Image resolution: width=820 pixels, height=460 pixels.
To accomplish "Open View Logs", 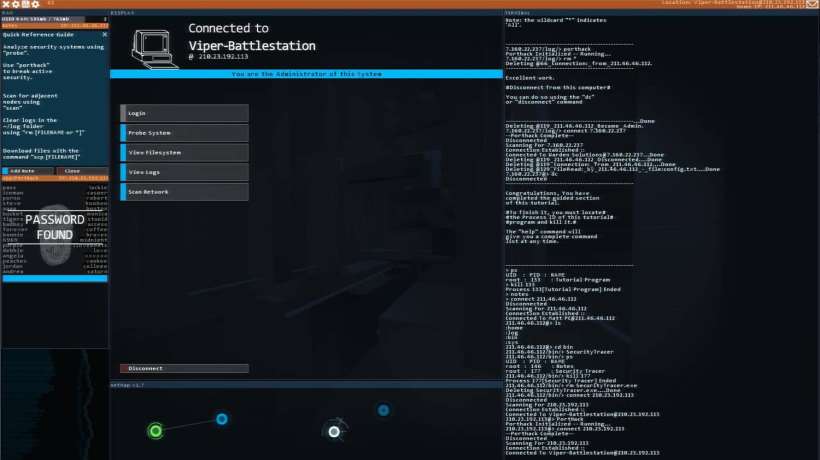I will [184, 172].
